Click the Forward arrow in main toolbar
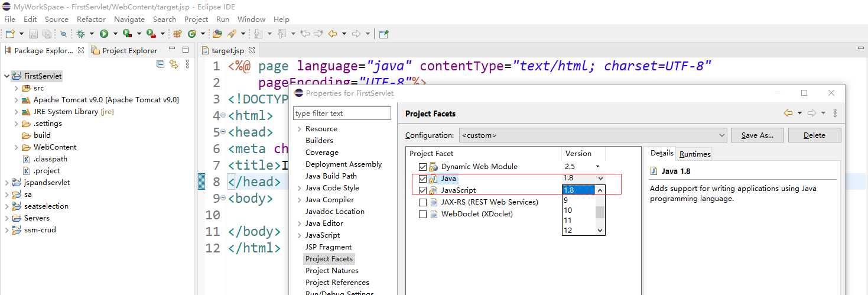The image size is (868, 295). [x=356, y=34]
